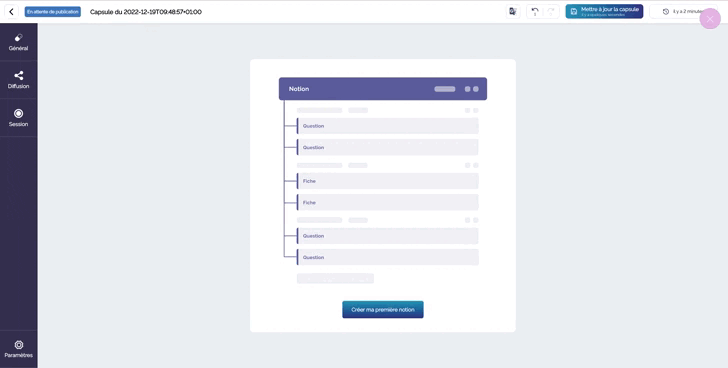Open the Général sidebar section
The width and height of the screenshot is (728, 368).
tap(19, 42)
